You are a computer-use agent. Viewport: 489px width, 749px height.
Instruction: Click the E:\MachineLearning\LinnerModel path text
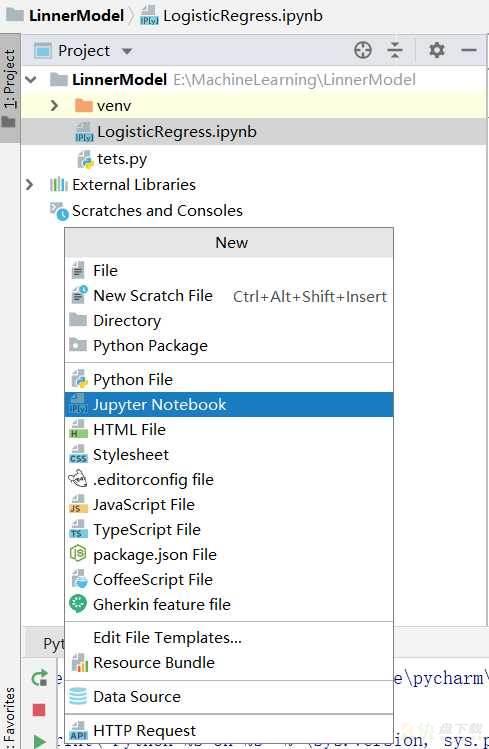(x=295, y=80)
